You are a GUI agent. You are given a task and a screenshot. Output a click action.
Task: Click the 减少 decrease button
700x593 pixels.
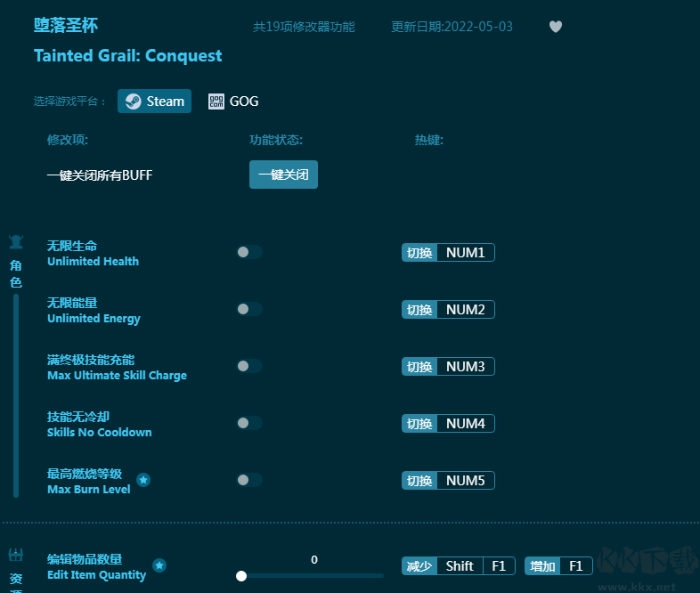click(x=419, y=566)
